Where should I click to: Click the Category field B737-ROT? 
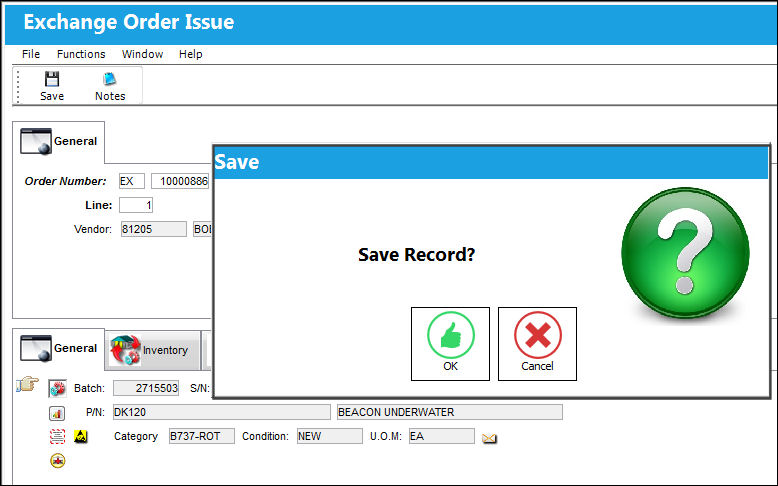tap(201, 436)
